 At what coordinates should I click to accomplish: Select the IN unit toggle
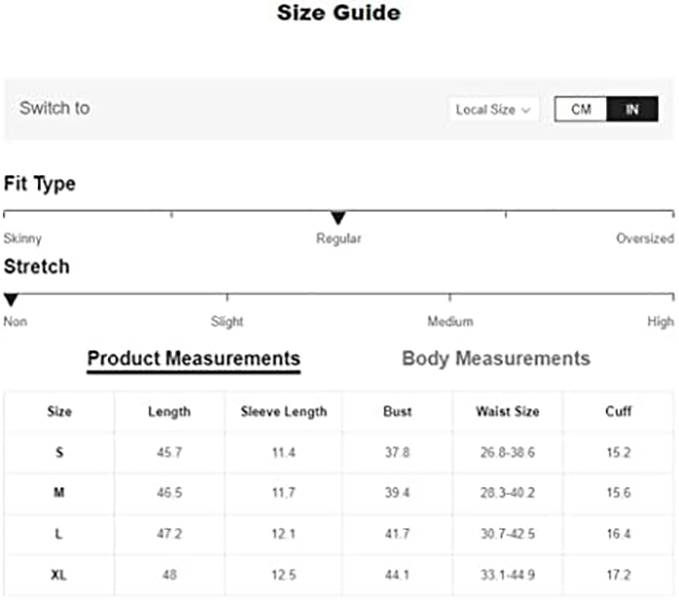pos(632,109)
